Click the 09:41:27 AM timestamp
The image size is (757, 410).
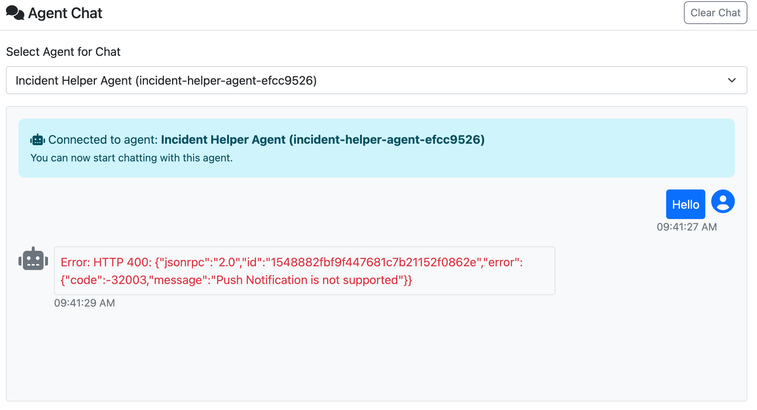[686, 227]
